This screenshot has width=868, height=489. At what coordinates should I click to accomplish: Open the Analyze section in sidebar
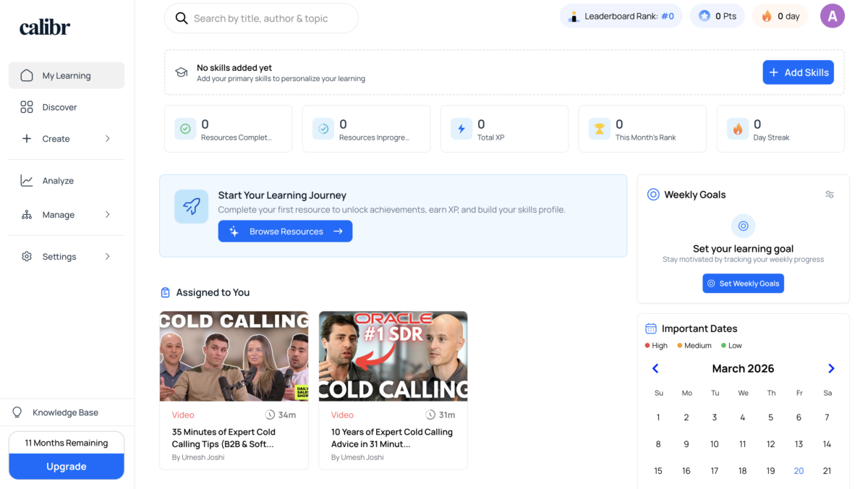(58, 181)
